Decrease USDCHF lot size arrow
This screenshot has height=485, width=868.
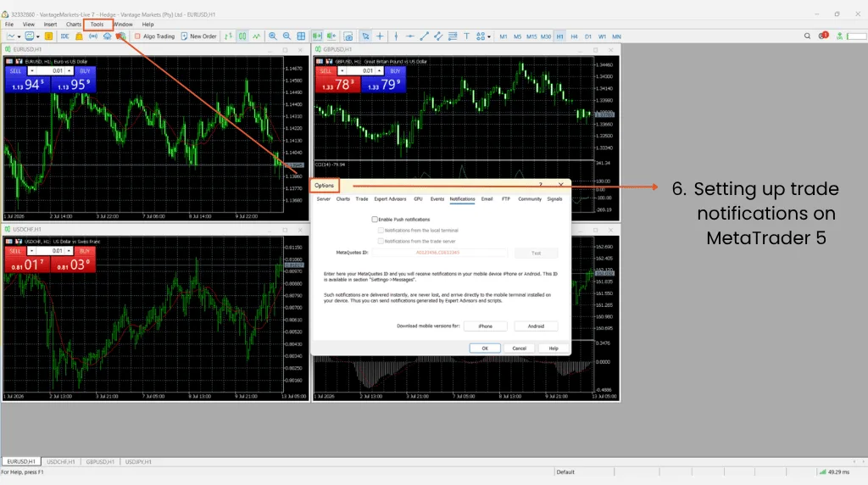[31, 251]
